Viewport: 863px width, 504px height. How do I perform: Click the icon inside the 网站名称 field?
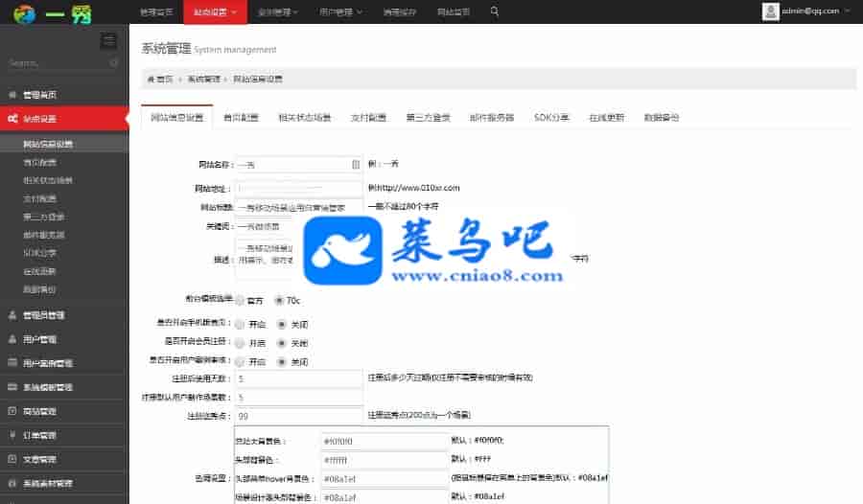356,164
